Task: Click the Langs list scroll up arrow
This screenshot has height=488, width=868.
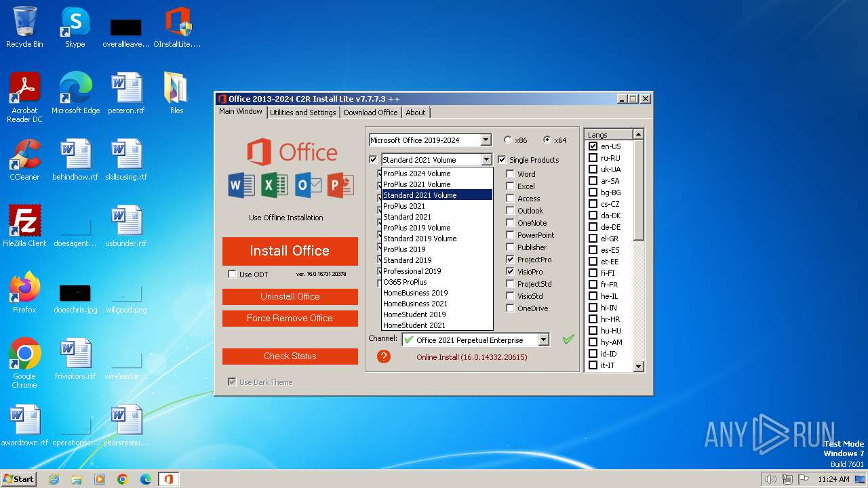Action: tap(637, 134)
